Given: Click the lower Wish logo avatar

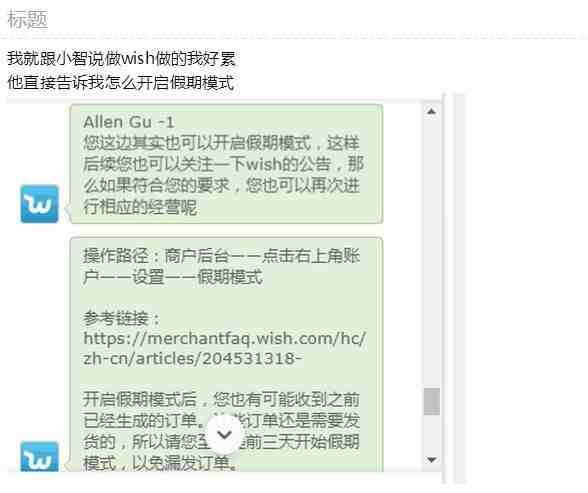Looking at the screenshot, I should tap(39, 456).
